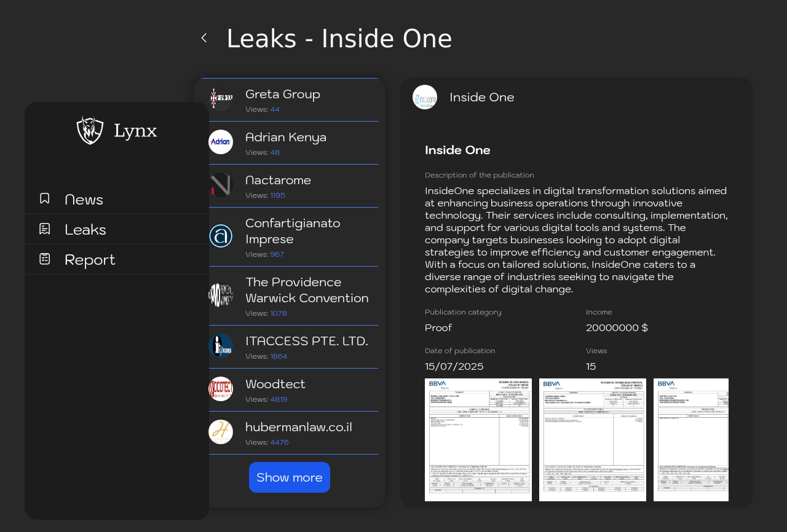The height and width of the screenshot is (532, 787).
Task: Open the hubermanlaw.co.il leak entry
Action: (x=290, y=433)
